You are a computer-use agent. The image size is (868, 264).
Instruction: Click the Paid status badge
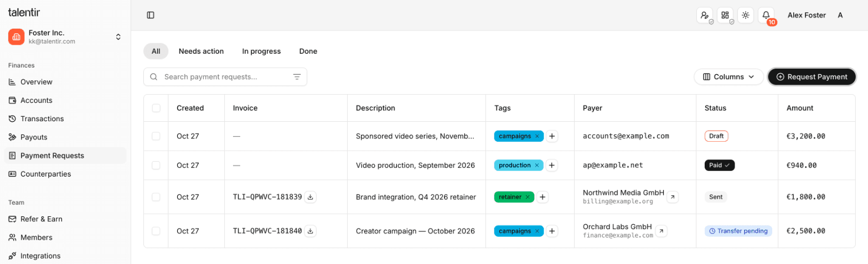pos(720,165)
